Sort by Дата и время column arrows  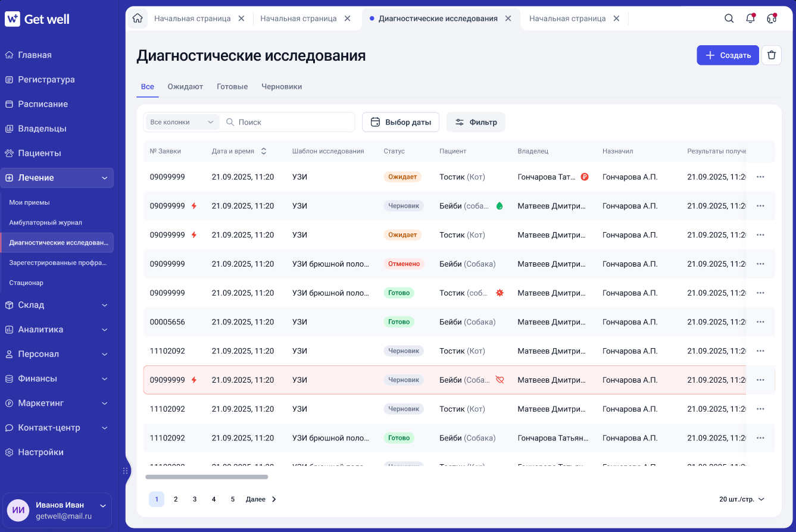(264, 151)
